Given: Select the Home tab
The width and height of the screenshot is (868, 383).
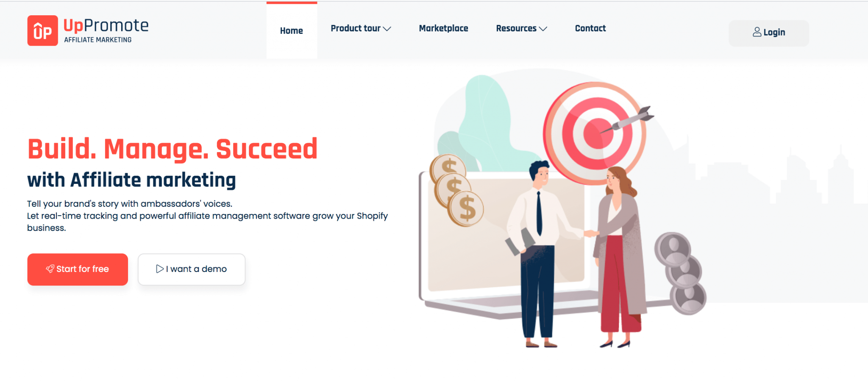Looking at the screenshot, I should coord(292,31).
